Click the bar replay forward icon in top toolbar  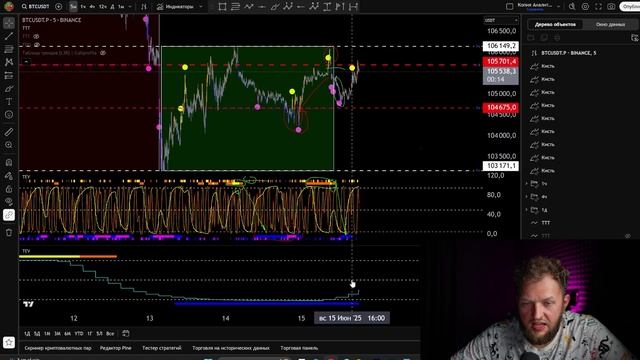[340, 7]
